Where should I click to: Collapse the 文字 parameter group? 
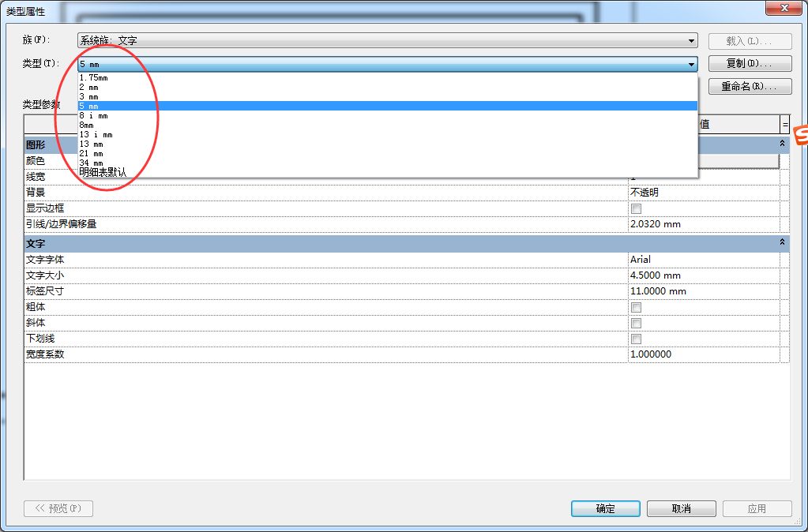(782, 242)
